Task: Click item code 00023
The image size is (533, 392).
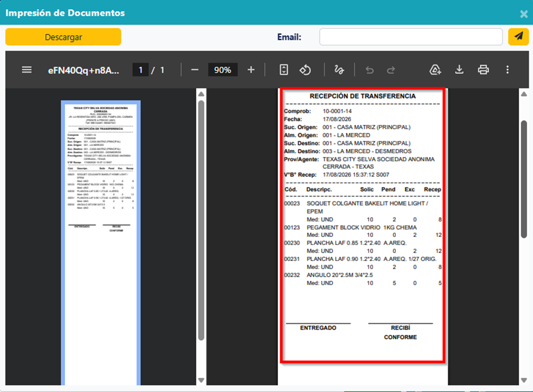Action: click(292, 203)
